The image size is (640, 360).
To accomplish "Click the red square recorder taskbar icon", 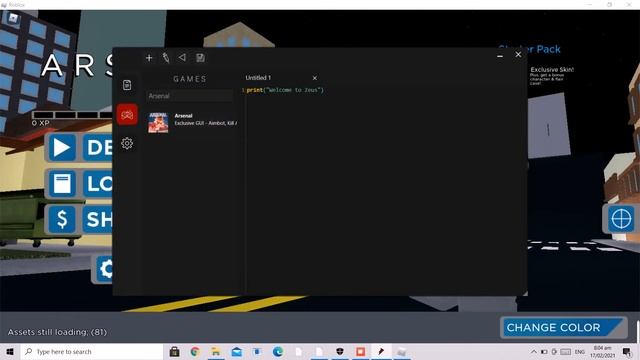I will (x=360, y=351).
